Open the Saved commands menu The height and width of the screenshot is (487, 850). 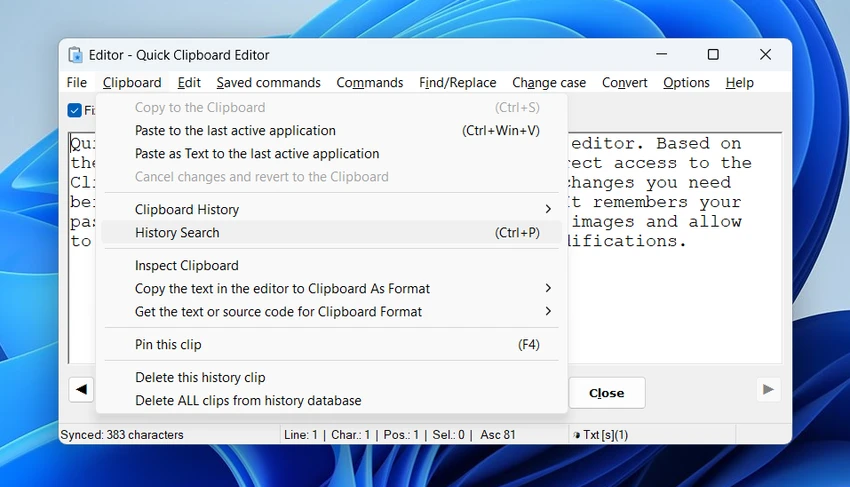pos(268,82)
